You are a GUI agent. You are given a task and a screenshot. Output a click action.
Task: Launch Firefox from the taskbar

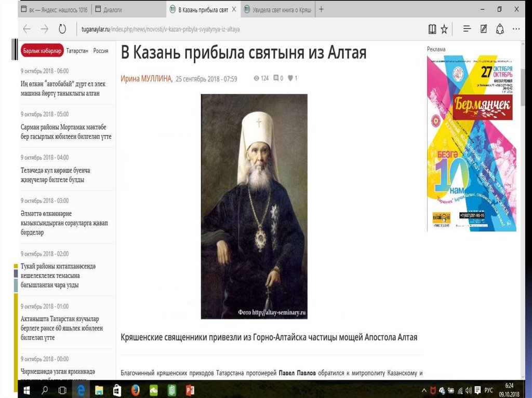135,390
